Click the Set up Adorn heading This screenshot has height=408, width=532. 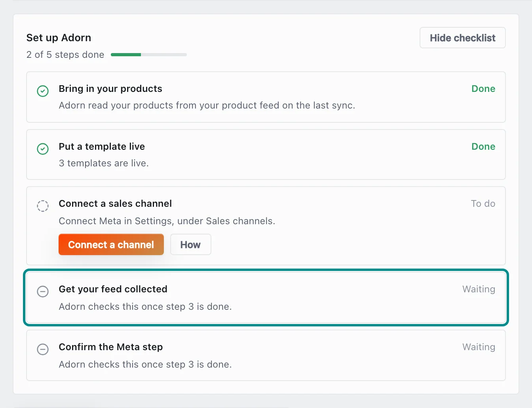coord(59,38)
